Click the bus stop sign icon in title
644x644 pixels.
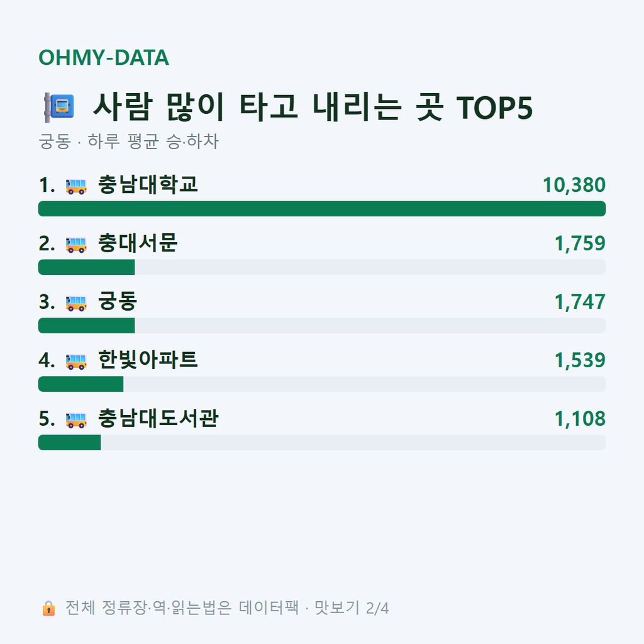coord(59,107)
